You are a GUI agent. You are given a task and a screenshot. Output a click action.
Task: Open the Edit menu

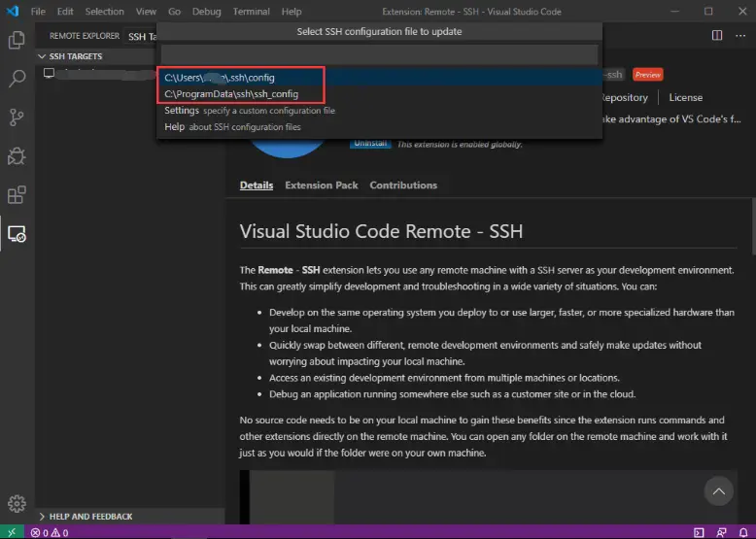pos(65,12)
